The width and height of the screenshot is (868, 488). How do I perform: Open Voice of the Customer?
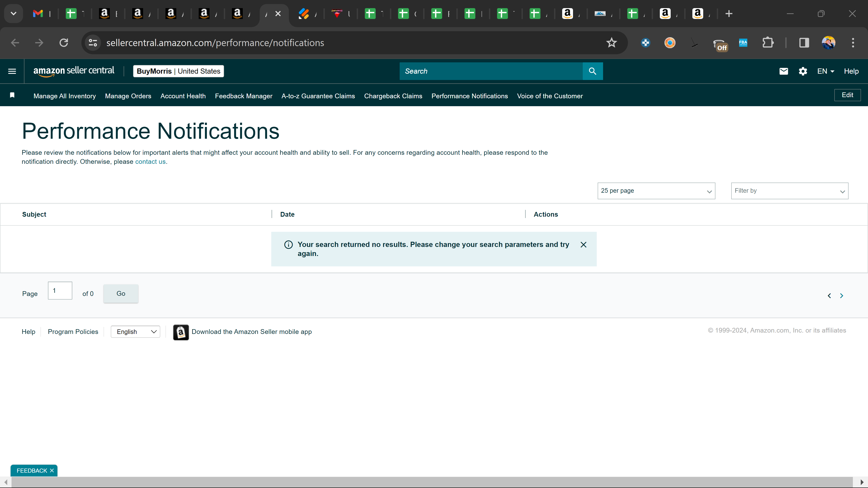pyautogui.click(x=550, y=96)
